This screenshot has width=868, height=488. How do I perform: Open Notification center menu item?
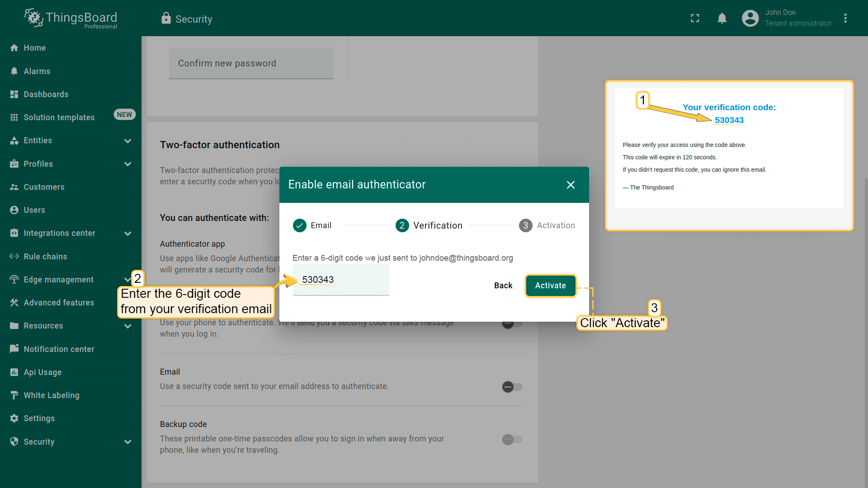click(x=59, y=349)
